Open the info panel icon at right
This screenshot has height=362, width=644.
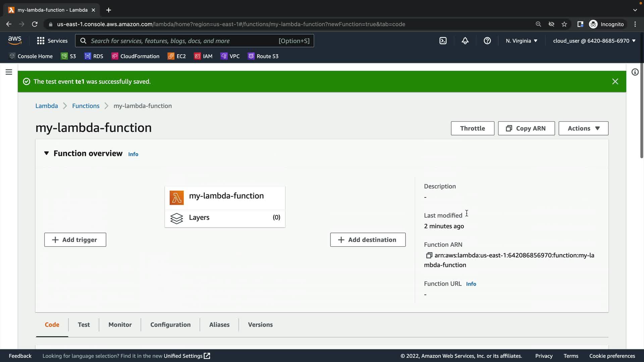click(x=635, y=72)
